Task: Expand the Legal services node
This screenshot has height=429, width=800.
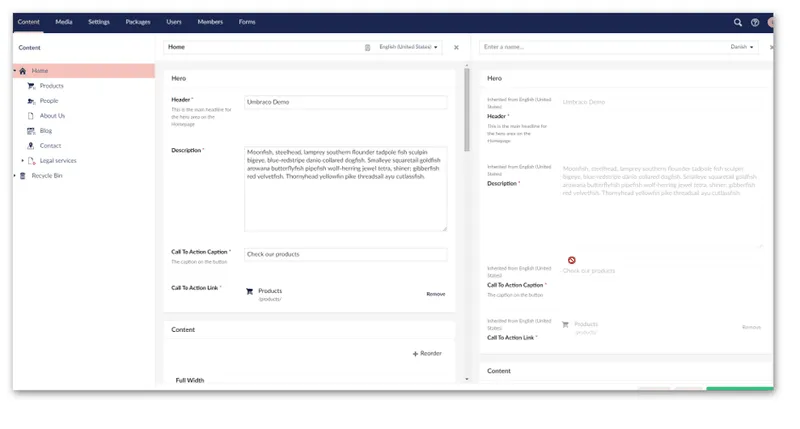Action: coord(22,161)
